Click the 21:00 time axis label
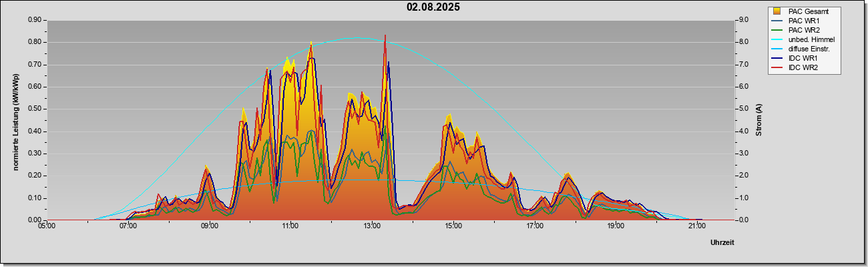The height and width of the screenshot is (267, 868). pyautogui.click(x=696, y=227)
